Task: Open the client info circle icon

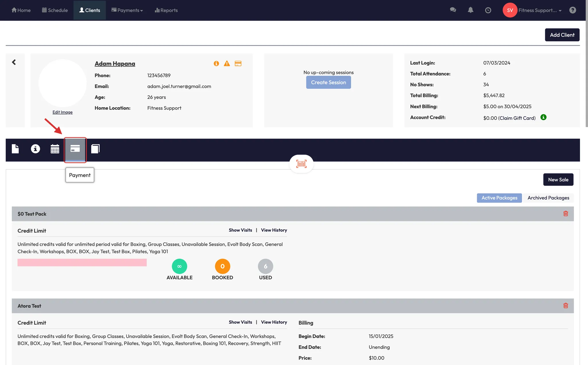Action: tap(35, 149)
